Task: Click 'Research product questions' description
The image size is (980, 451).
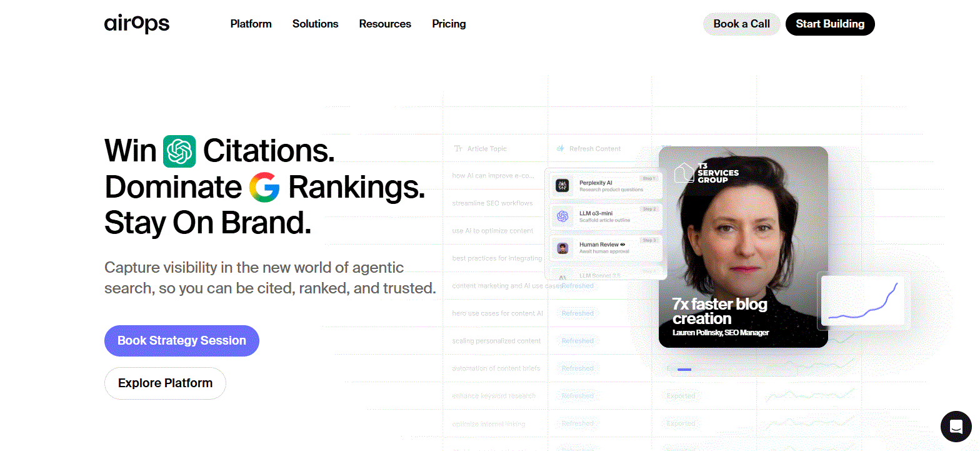Action: point(611,190)
